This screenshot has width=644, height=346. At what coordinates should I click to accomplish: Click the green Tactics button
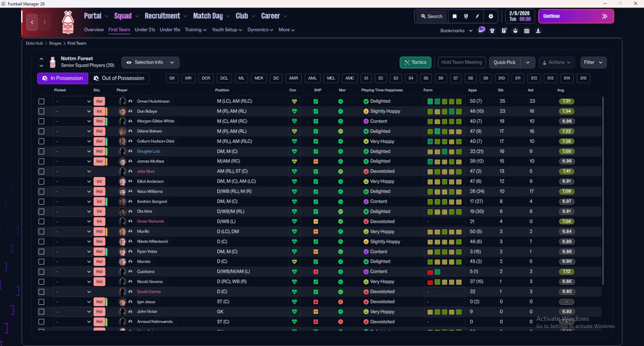[x=415, y=62]
